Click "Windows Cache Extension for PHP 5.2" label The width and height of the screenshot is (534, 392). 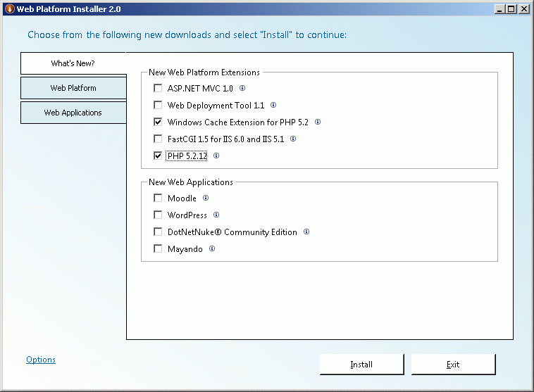click(238, 122)
